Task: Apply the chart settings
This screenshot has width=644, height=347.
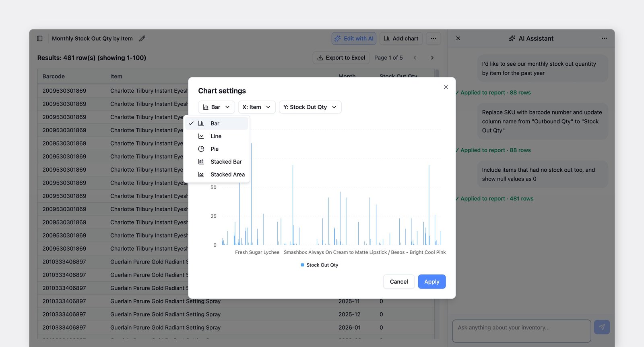Action: (x=431, y=282)
